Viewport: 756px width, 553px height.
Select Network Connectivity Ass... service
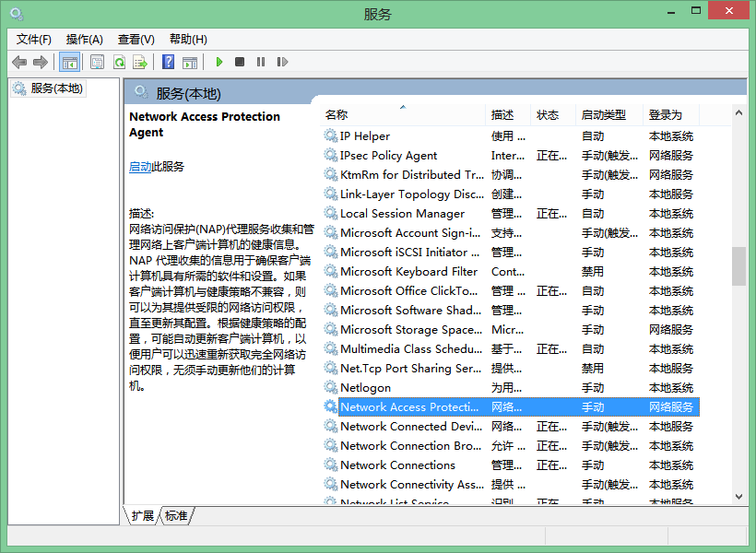click(x=510, y=484)
